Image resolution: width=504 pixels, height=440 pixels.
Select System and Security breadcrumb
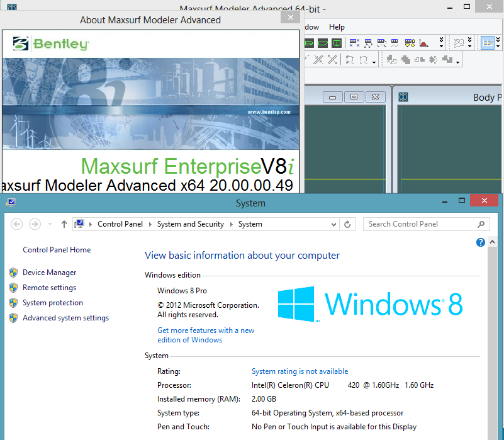click(x=190, y=224)
